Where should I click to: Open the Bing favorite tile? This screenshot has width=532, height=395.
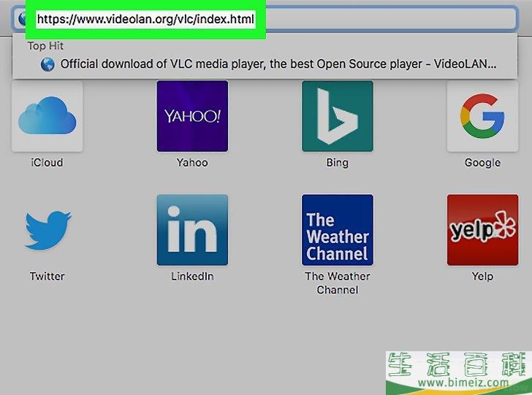pyautogui.click(x=337, y=116)
